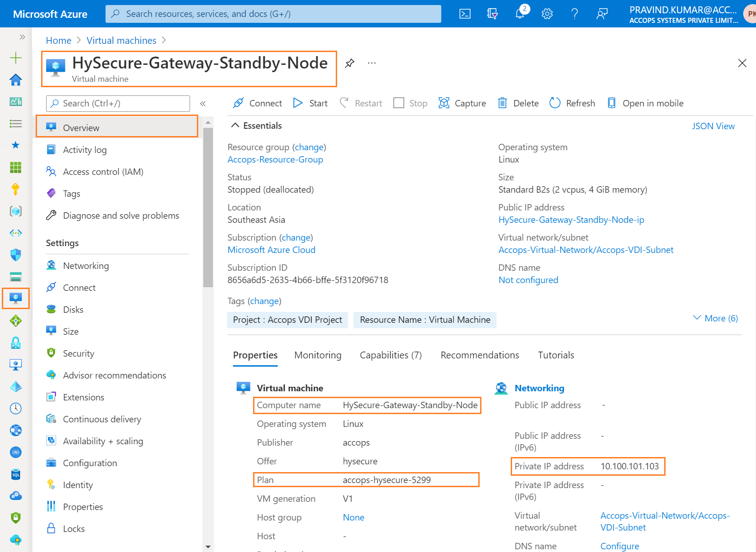Click Stop in the toolbar
The image size is (756, 552).
click(x=410, y=103)
